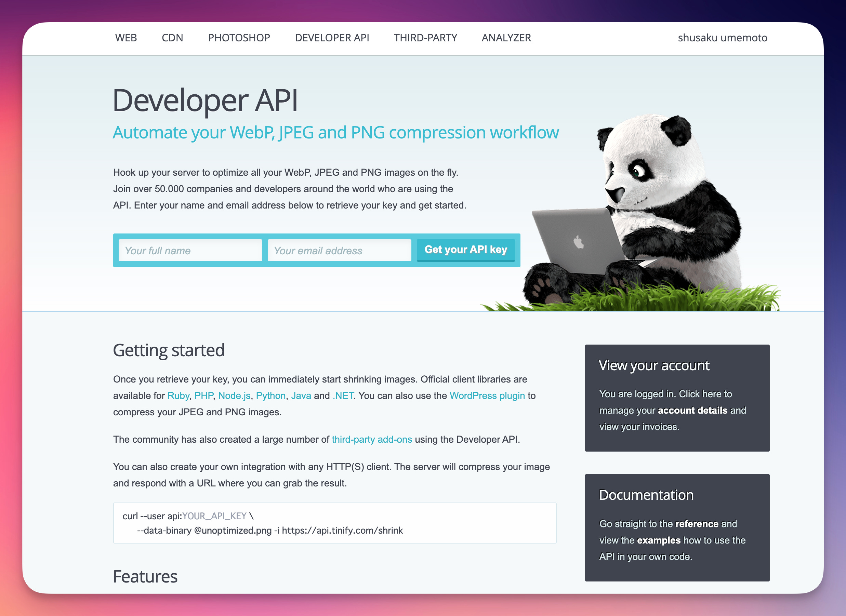Open the WEB navigation item

pyautogui.click(x=126, y=38)
